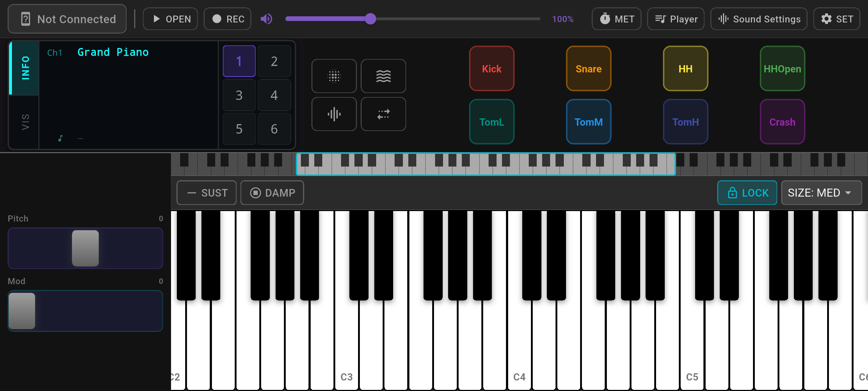Open the Player panel
The height and width of the screenshot is (391, 868).
point(676,19)
